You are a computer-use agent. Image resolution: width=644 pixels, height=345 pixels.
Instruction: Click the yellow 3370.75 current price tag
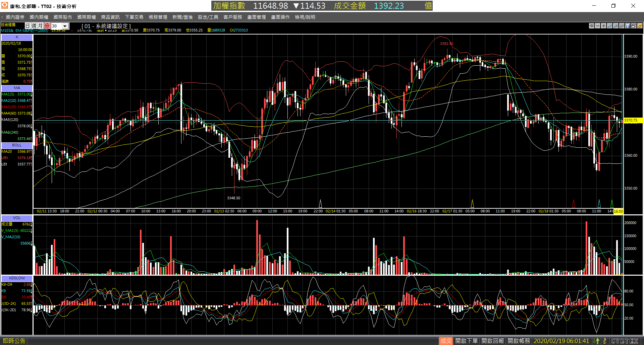pyautogui.click(x=633, y=121)
